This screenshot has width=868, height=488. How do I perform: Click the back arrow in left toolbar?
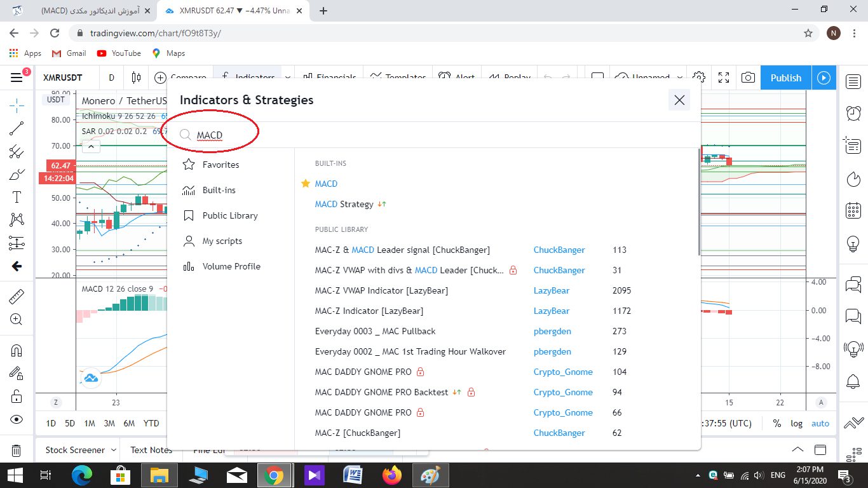pyautogui.click(x=17, y=266)
